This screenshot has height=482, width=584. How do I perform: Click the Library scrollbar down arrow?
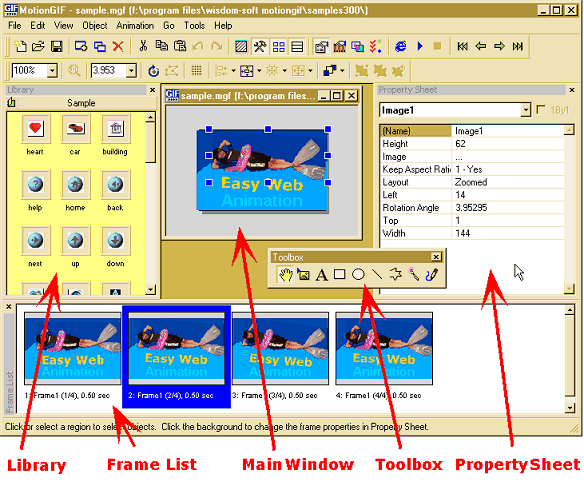150,289
